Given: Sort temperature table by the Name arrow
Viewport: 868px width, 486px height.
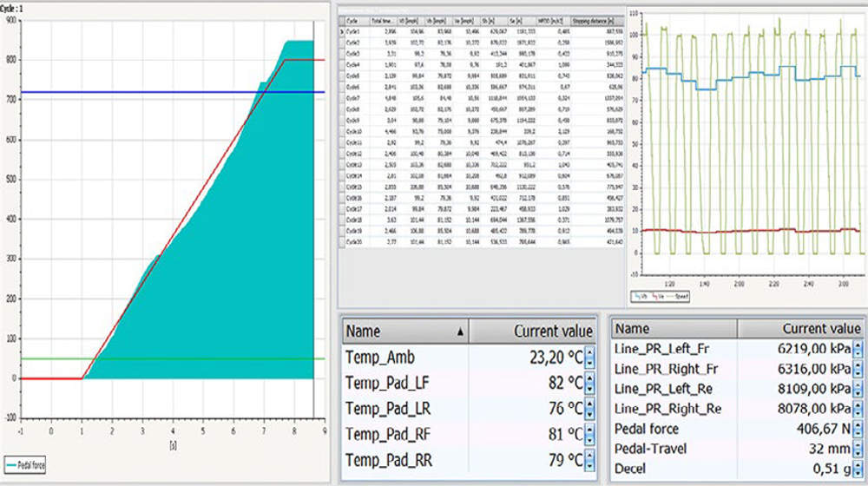Looking at the screenshot, I should (460, 332).
